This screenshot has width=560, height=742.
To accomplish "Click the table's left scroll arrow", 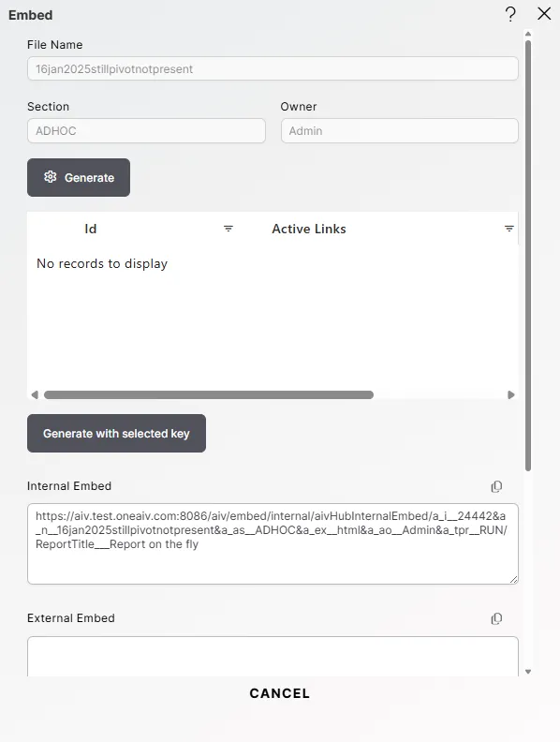I will [35, 394].
